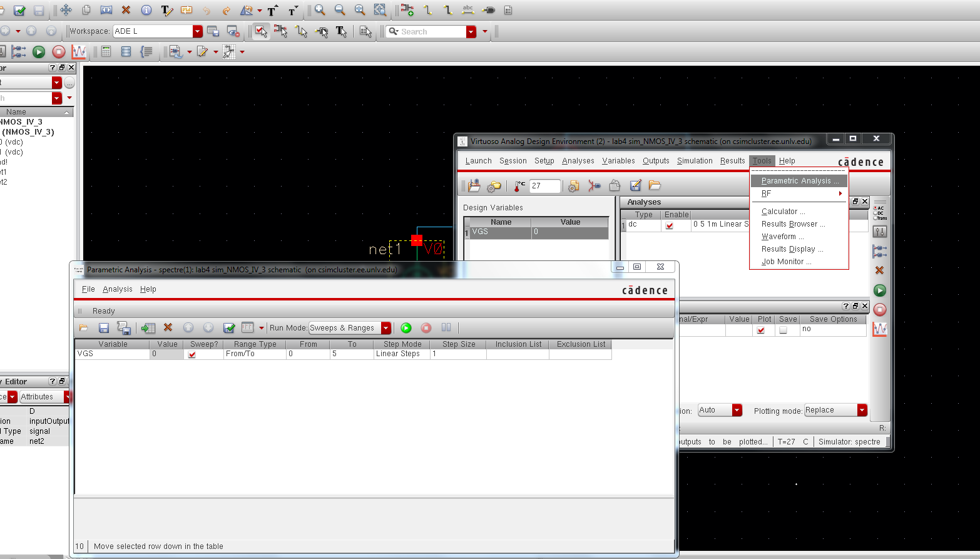Click the 'To' cell with value 5
Viewport: 980px width, 559px height.
pyautogui.click(x=352, y=354)
